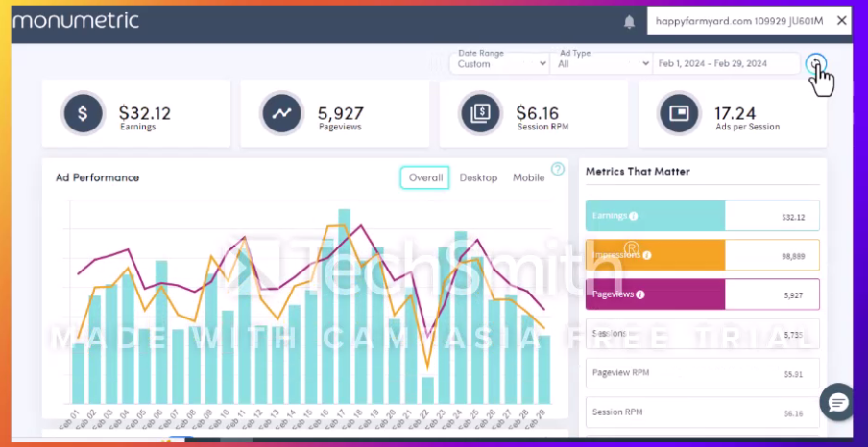
Task: Click the Ad Performance heading
Action: 97,177
